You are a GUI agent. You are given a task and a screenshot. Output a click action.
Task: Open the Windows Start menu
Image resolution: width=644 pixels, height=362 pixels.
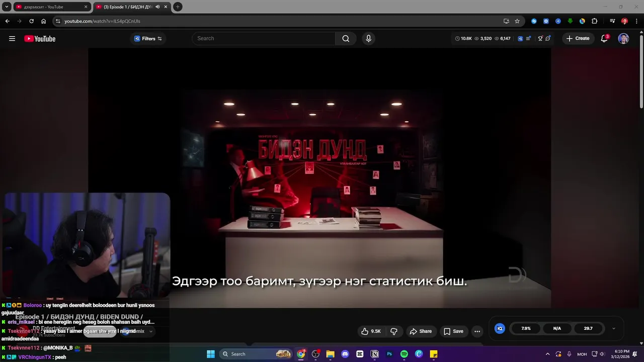pyautogui.click(x=211, y=354)
